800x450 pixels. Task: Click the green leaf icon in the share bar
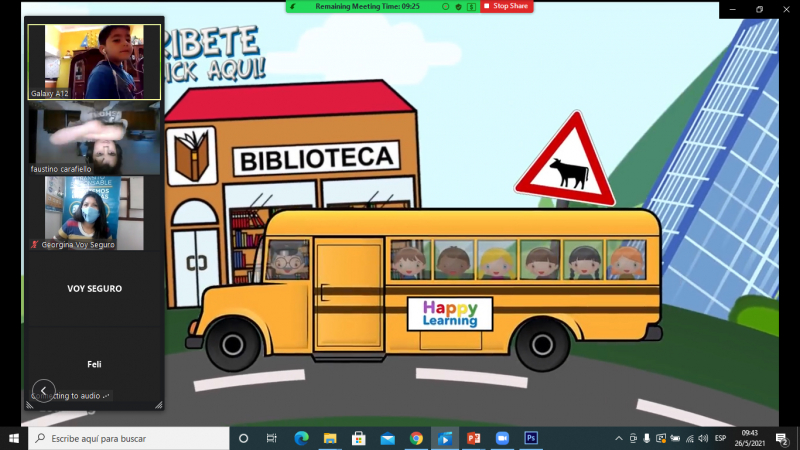coord(293,7)
